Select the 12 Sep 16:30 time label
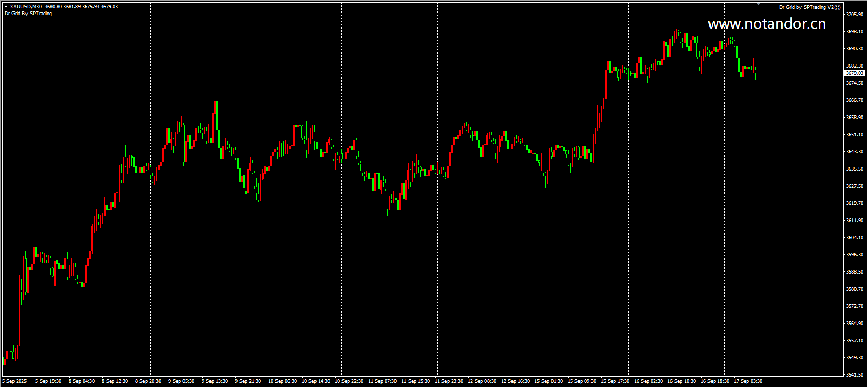This screenshot has height=388, width=868. click(x=515, y=381)
